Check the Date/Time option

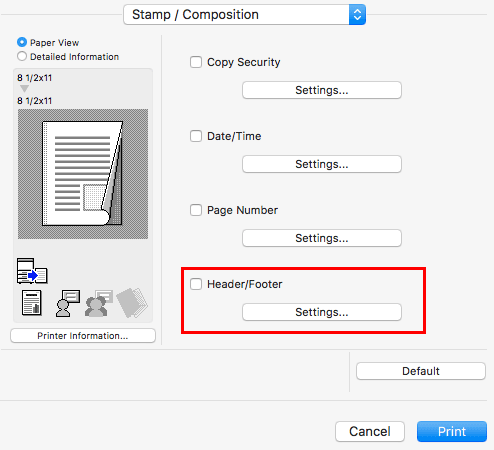196,136
